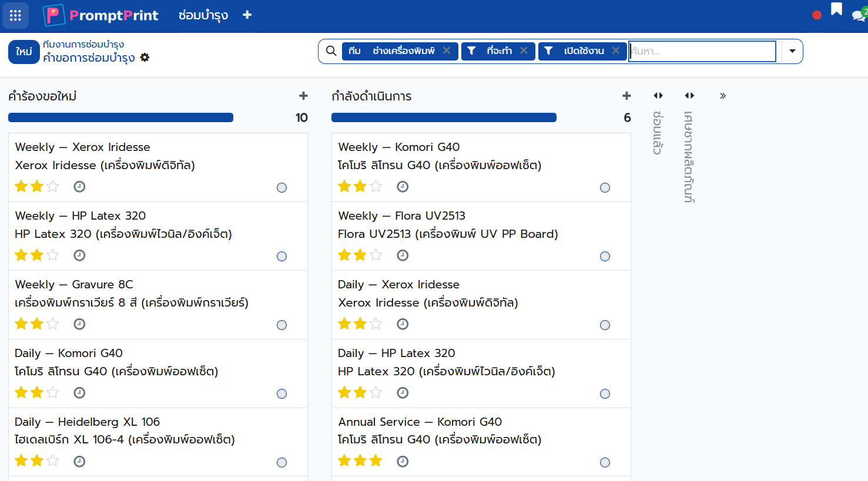The height and width of the screenshot is (481, 868).
Task: Go to ทีมงานการซ่อมบำรุง breadcrumb
Action: click(83, 44)
